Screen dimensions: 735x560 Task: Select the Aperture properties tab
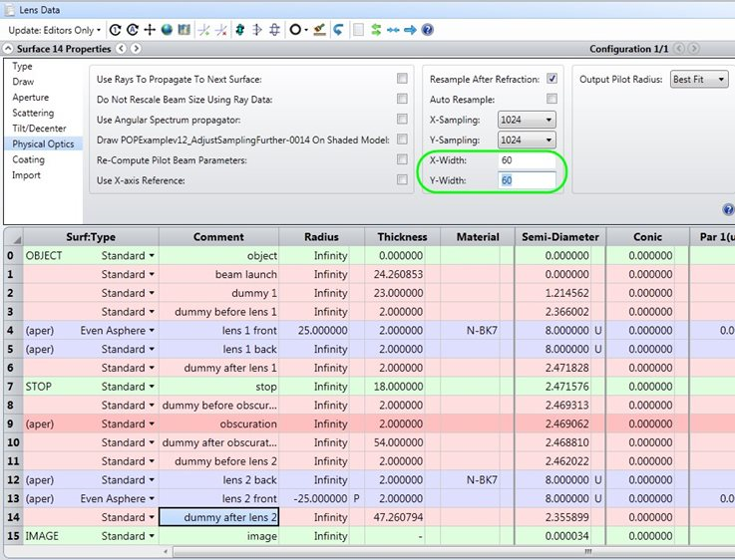[x=31, y=98]
